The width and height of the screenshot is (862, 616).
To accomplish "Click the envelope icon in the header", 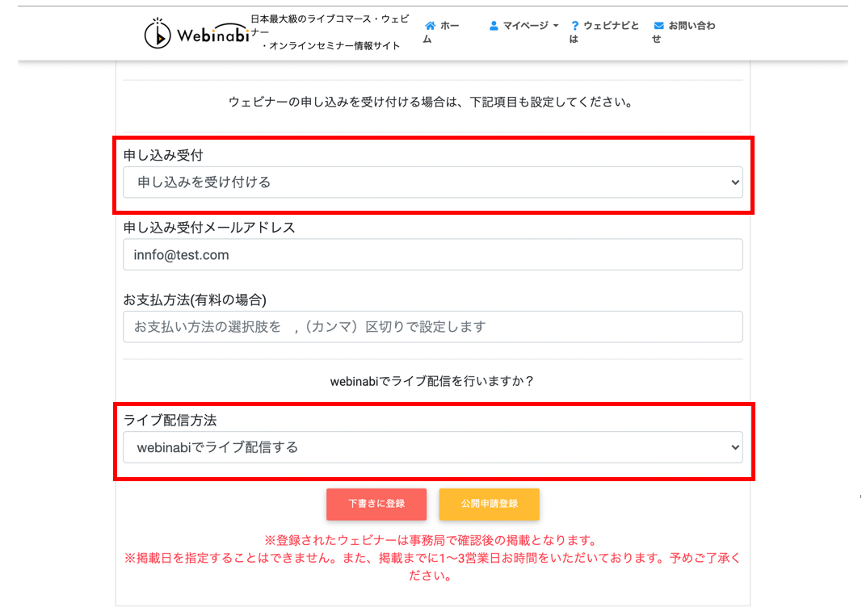I will point(658,26).
